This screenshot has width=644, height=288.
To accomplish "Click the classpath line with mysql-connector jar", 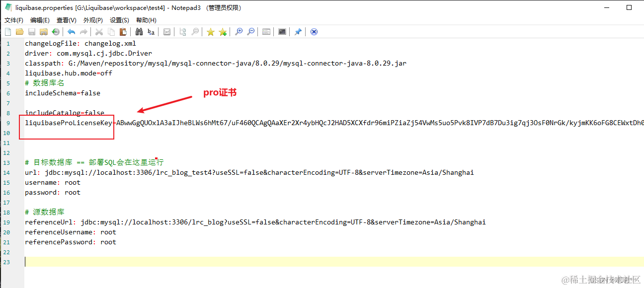I will tap(216, 63).
